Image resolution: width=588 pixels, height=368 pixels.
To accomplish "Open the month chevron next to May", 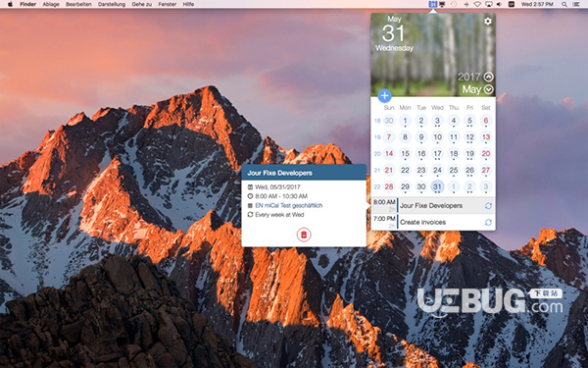I will tap(488, 89).
